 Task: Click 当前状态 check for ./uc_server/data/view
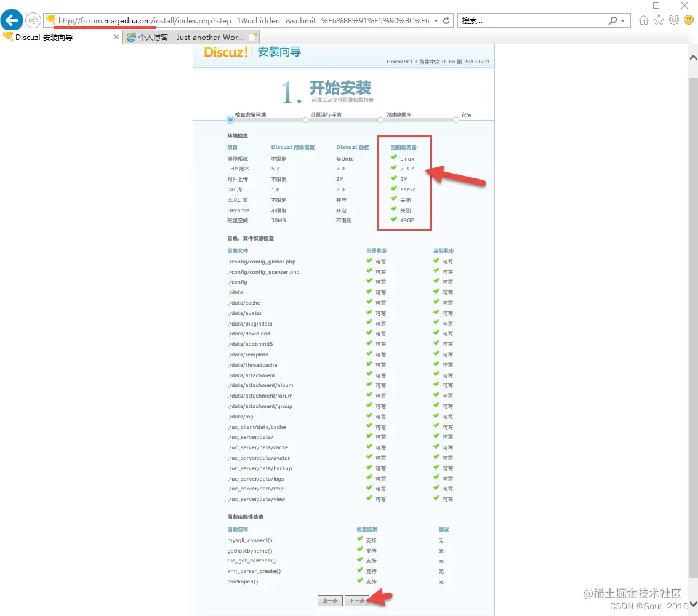[436, 498]
